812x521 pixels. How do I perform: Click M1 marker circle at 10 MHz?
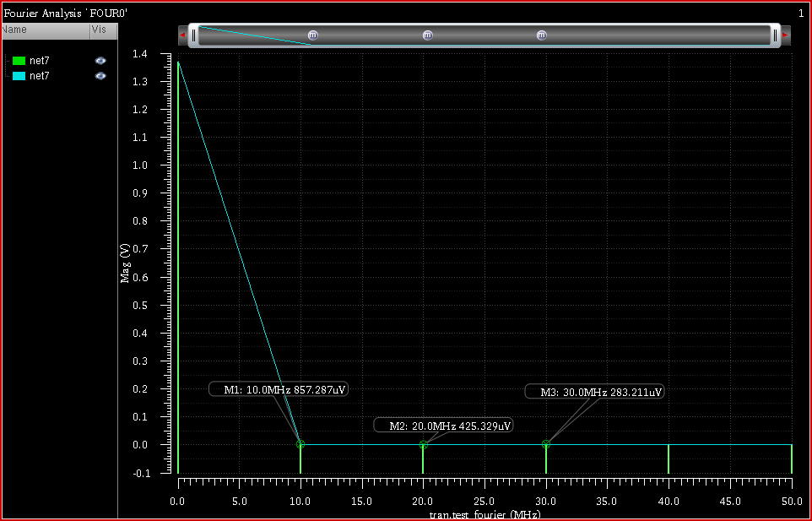point(300,444)
